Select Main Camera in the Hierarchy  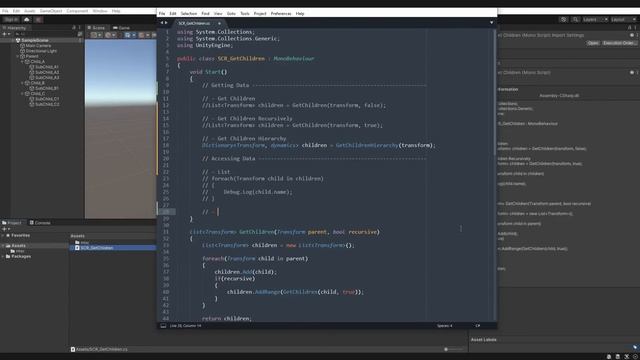coord(38,46)
